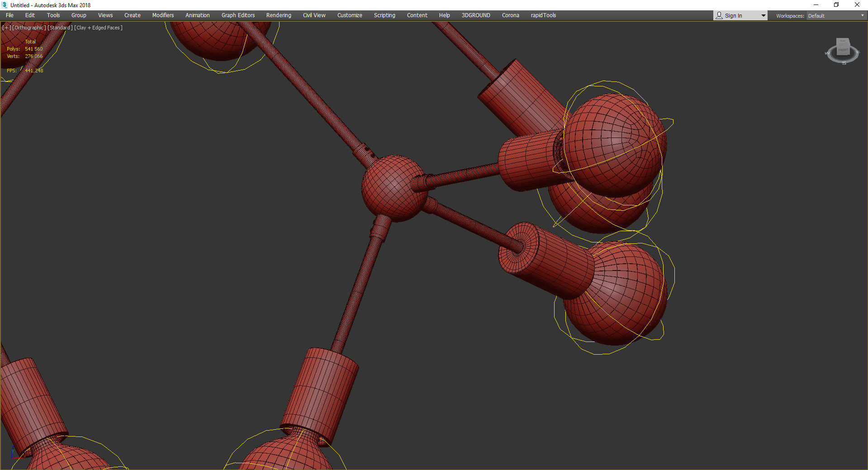The height and width of the screenshot is (470, 868).
Task: Open the Animation menu
Action: click(198, 15)
